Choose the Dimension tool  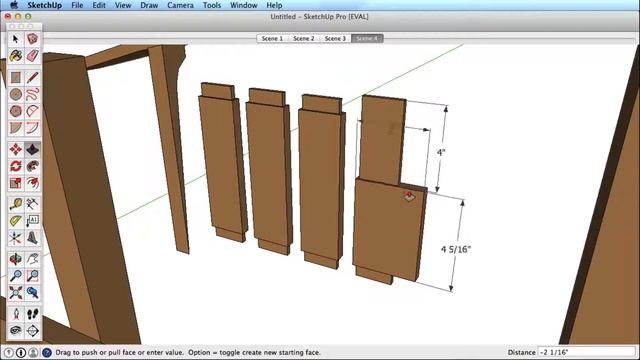pyautogui.click(x=33, y=204)
